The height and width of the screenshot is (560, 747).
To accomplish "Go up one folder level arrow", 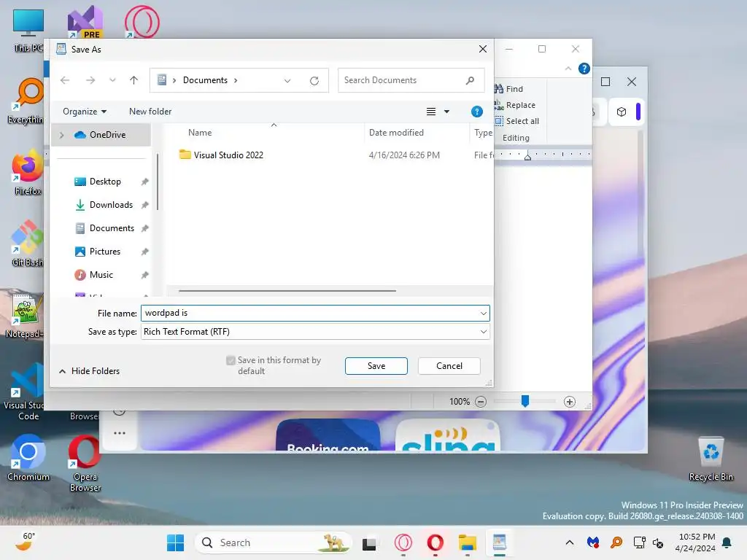I will pos(134,80).
